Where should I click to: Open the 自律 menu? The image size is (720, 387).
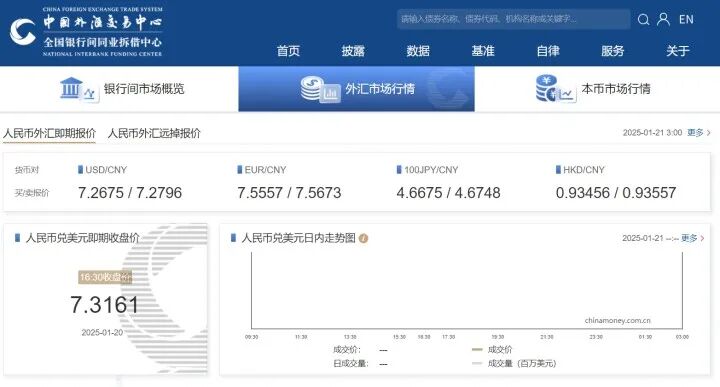pyautogui.click(x=548, y=50)
